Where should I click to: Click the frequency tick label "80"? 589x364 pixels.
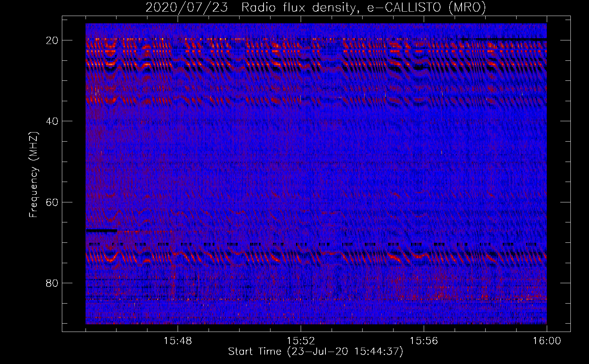(x=52, y=283)
